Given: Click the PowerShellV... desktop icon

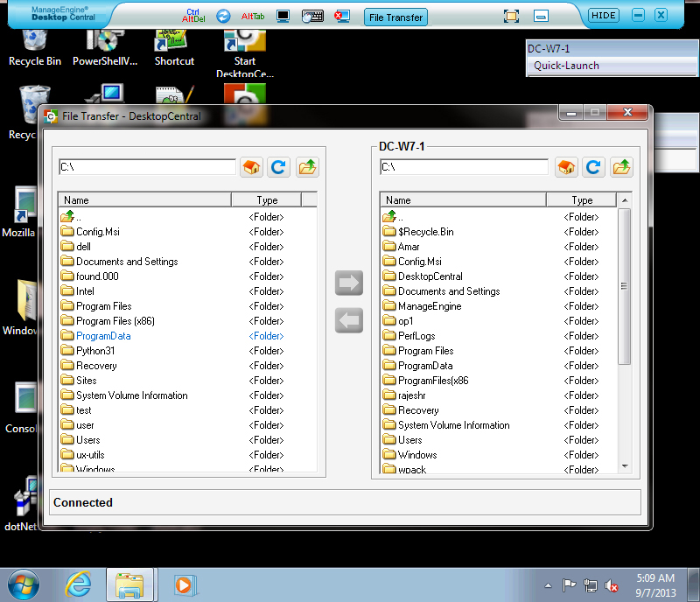Looking at the screenshot, I should [x=105, y=48].
